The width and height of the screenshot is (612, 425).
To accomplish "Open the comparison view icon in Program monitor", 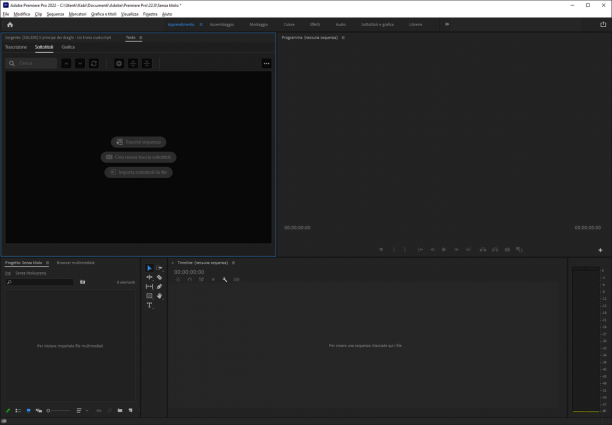I will [519, 249].
